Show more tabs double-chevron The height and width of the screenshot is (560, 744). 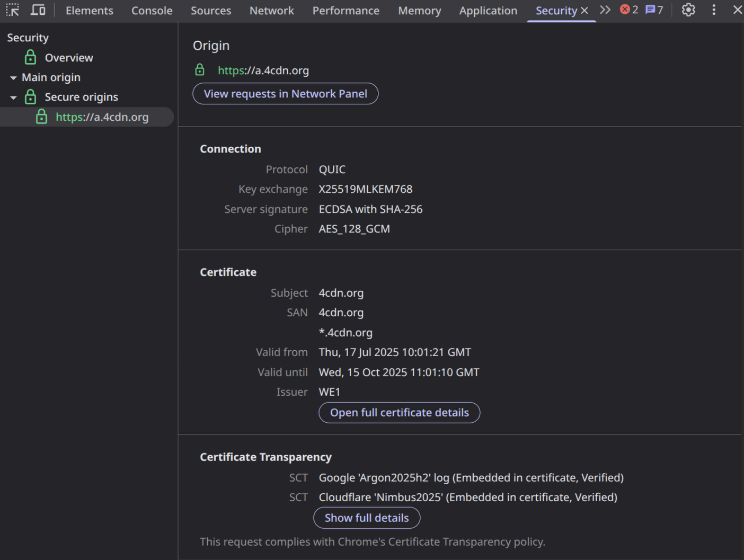tap(605, 10)
